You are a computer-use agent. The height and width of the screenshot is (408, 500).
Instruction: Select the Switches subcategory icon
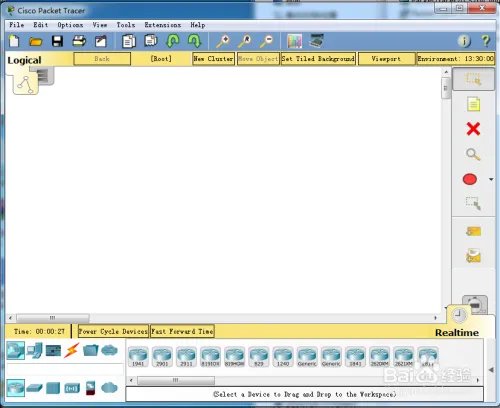pos(34,388)
